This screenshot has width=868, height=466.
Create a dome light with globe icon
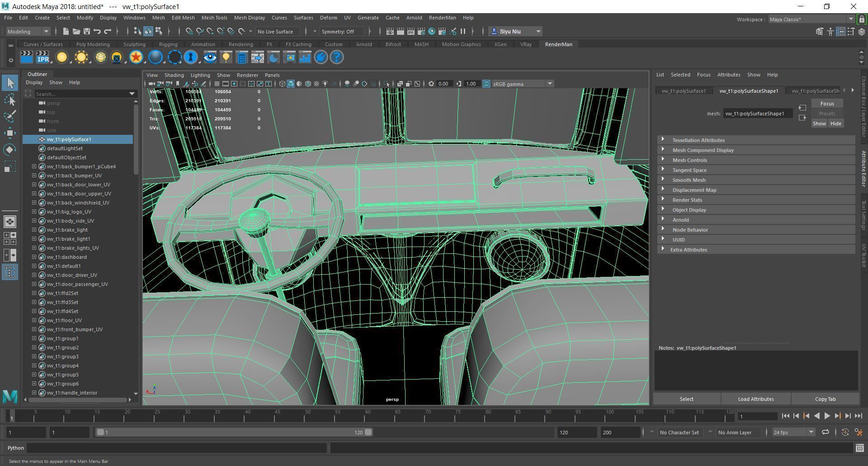point(100,57)
